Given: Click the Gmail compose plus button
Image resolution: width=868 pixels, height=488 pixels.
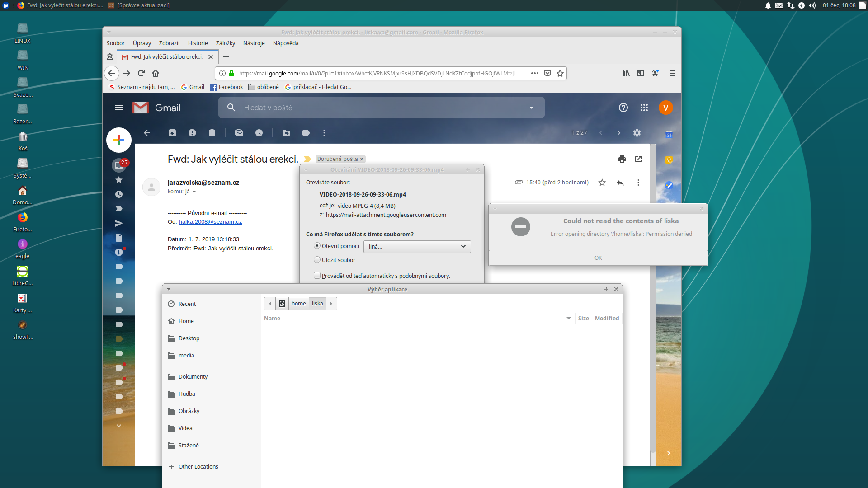Looking at the screenshot, I should (119, 140).
